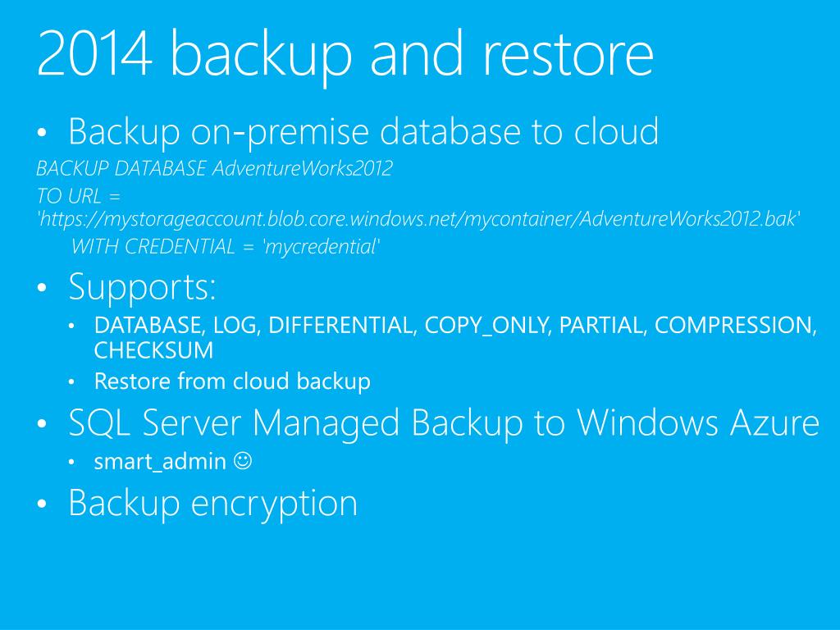Click the bullet dot before 'Supports:'

tap(43, 288)
